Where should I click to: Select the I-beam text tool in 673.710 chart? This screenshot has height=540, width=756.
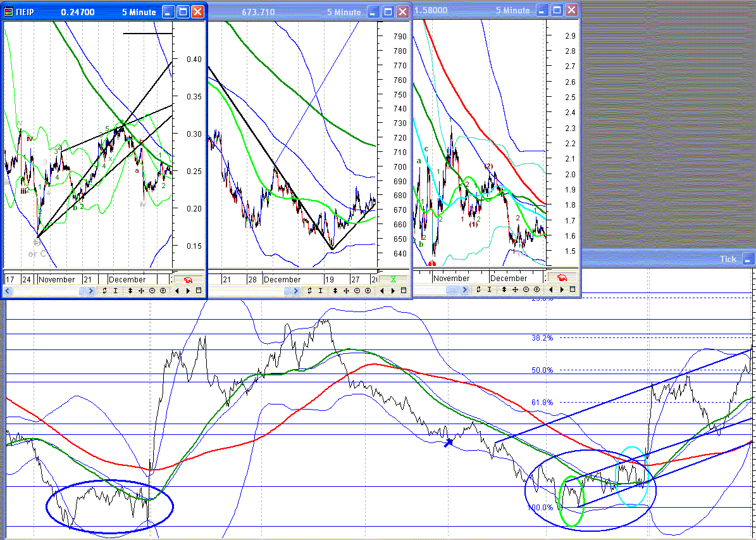(320, 291)
